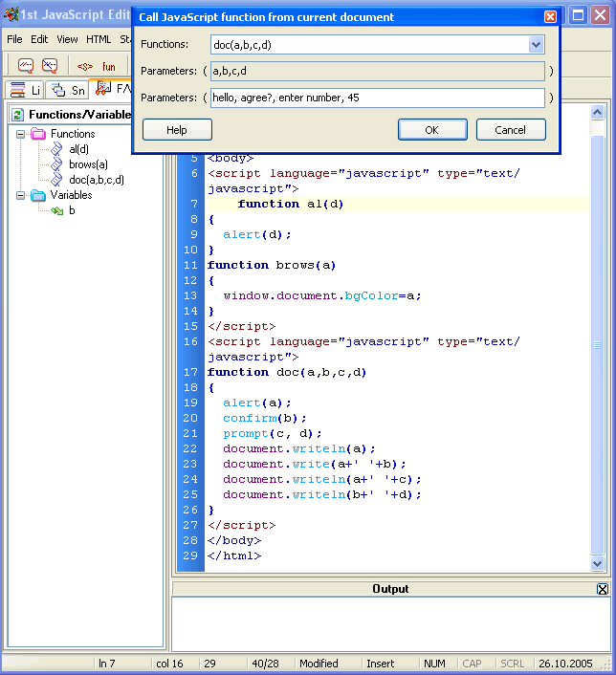Select variable b in the Variables tree
The width and height of the screenshot is (616, 675).
click(72, 210)
